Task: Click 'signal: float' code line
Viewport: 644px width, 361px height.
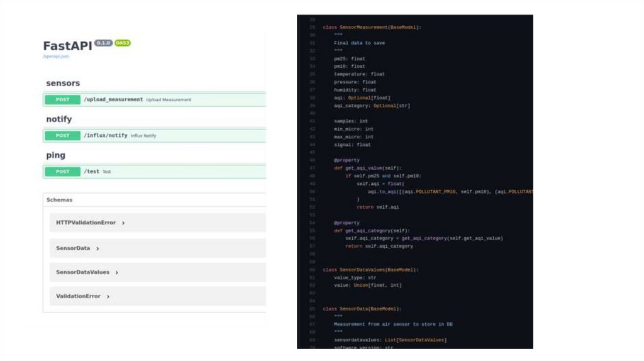Action: coord(352,145)
